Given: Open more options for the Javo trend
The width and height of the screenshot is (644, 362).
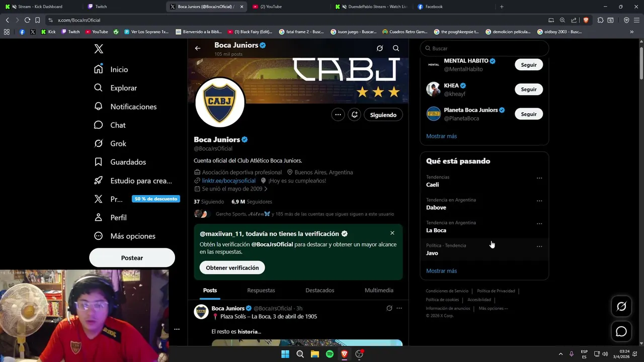Looking at the screenshot, I should pyautogui.click(x=539, y=246).
